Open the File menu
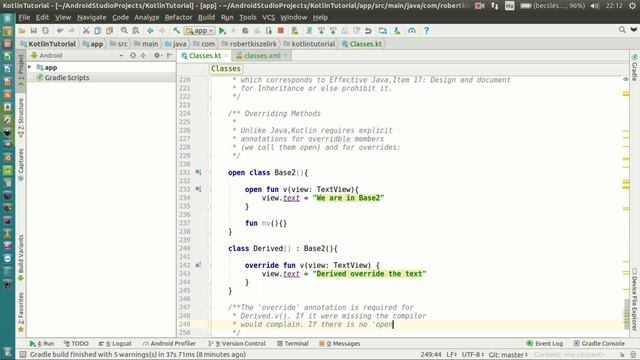This screenshot has height=360, width=640. click(24, 18)
